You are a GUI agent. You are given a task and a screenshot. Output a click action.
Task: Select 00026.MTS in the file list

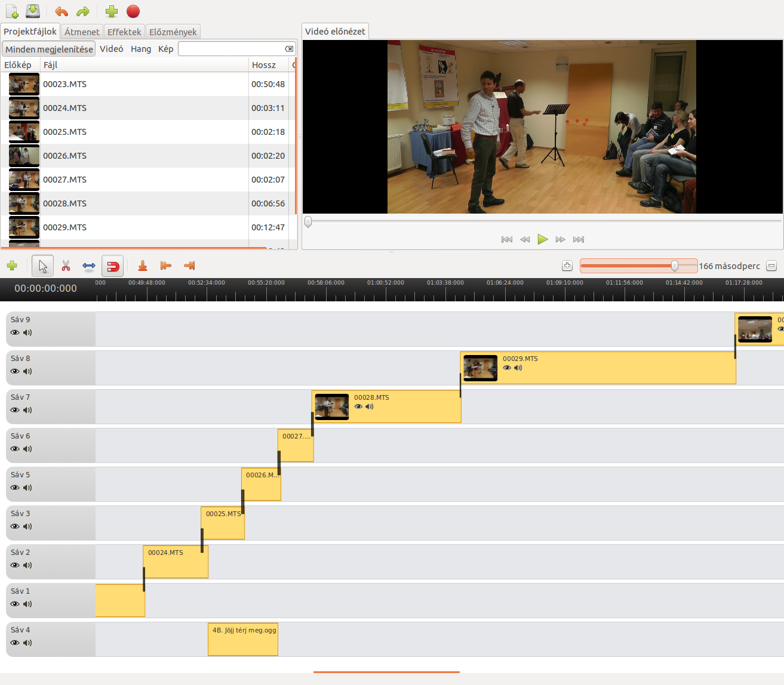click(x=64, y=156)
